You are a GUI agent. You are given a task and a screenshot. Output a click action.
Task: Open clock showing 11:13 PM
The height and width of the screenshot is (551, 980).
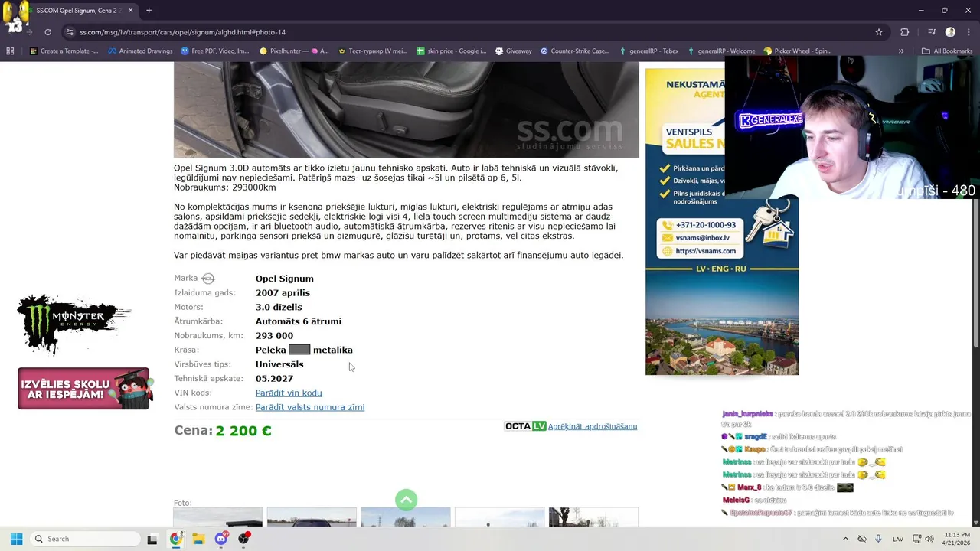pyautogui.click(x=957, y=539)
